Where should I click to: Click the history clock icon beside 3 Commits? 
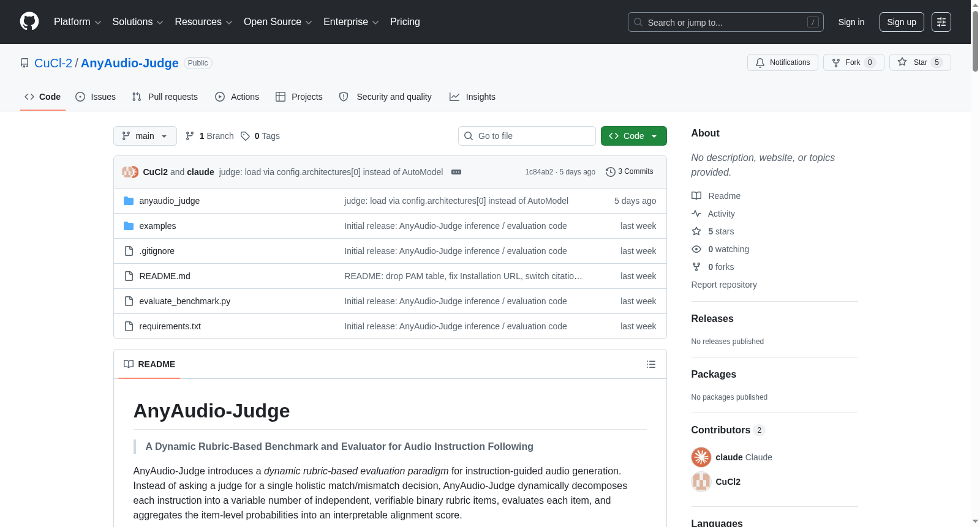pyautogui.click(x=610, y=172)
